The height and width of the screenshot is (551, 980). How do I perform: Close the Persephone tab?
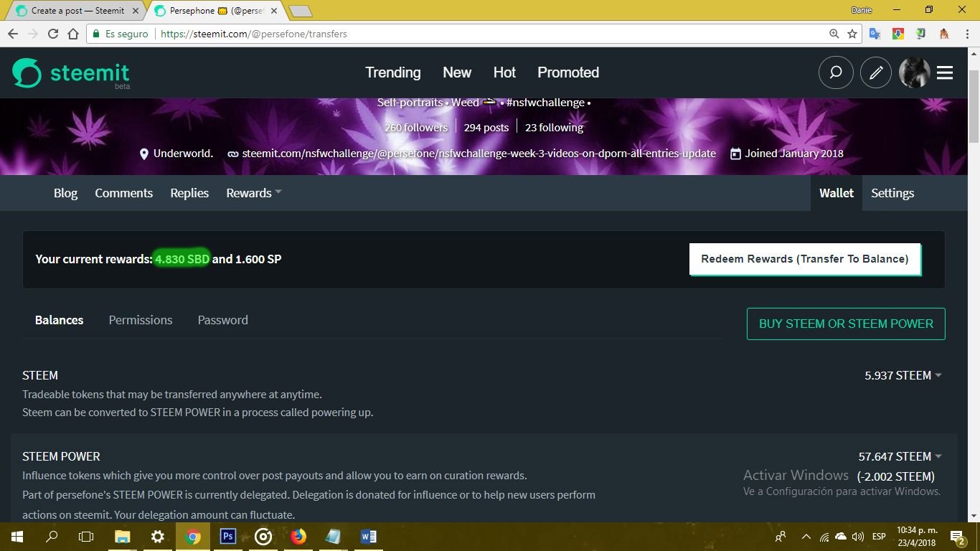tap(274, 11)
